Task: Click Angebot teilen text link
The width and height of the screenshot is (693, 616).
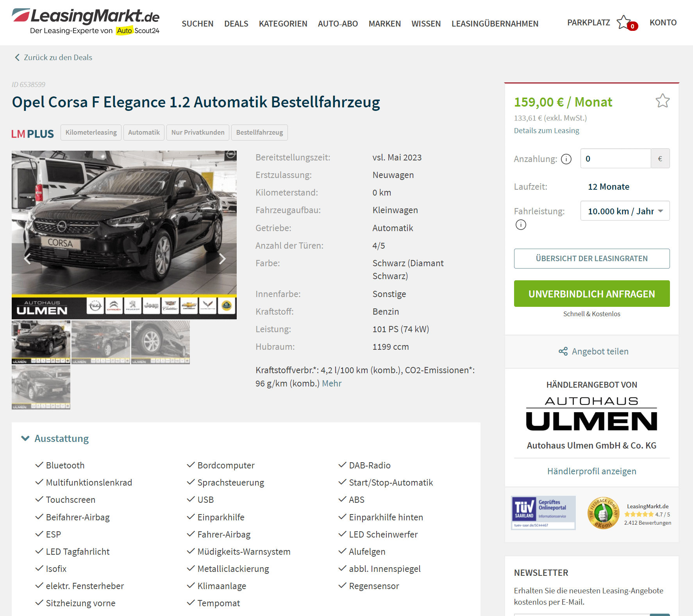Action: pos(600,351)
